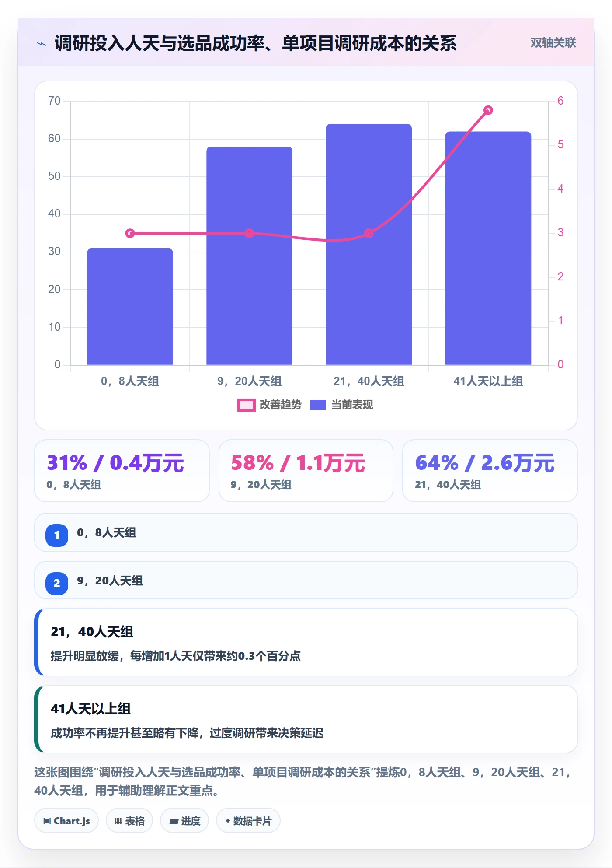Toggle the 改善趋势 legend swatch
This screenshot has width=612, height=868.
click(x=246, y=405)
